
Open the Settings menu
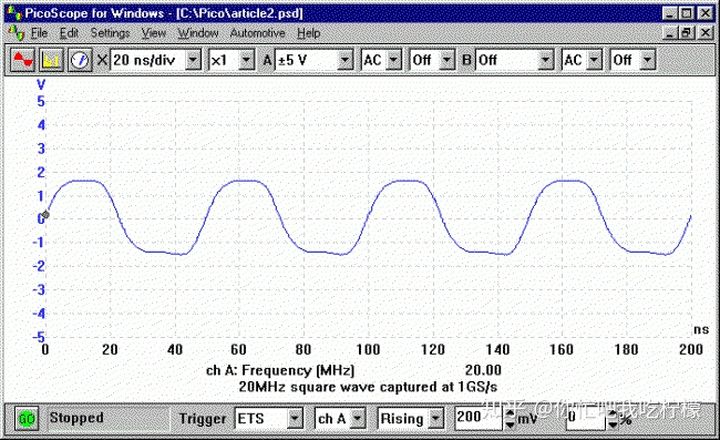pyautogui.click(x=110, y=33)
